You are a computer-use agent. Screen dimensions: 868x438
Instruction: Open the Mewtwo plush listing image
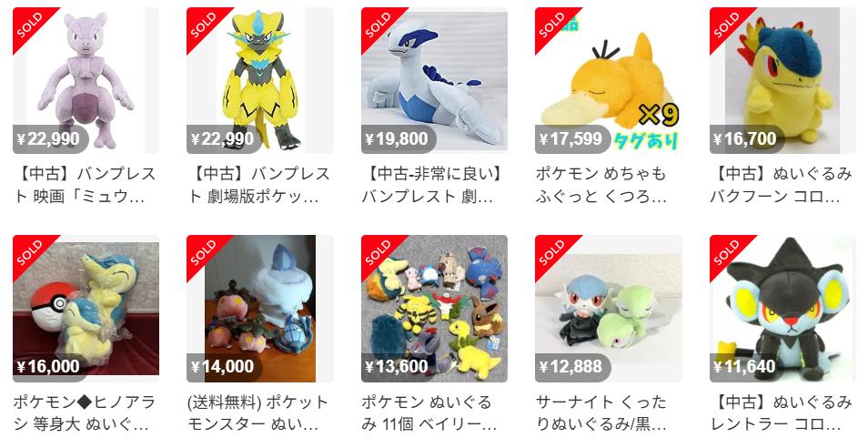tap(86, 81)
